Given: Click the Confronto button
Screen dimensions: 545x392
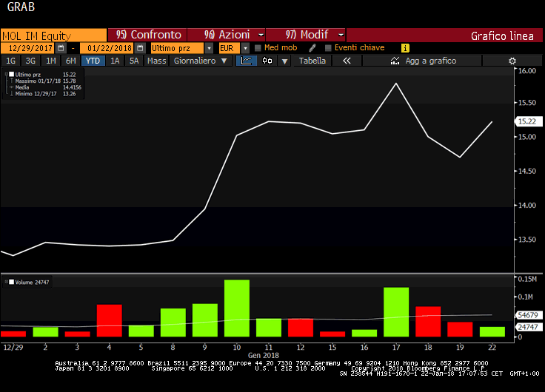Looking at the screenshot, I should click(x=150, y=35).
